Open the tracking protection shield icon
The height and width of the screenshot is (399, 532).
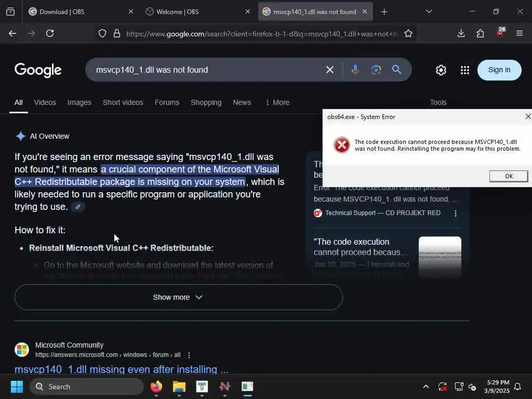[102, 33]
